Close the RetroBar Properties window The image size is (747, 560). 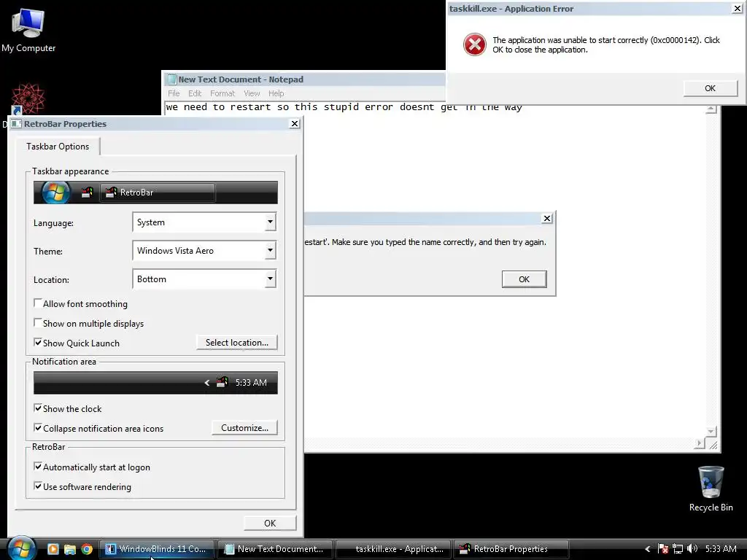pos(295,124)
